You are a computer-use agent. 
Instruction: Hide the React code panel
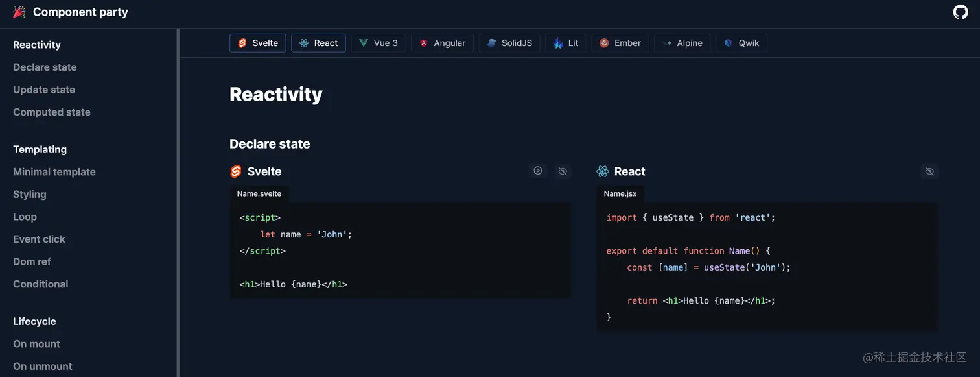coord(929,171)
